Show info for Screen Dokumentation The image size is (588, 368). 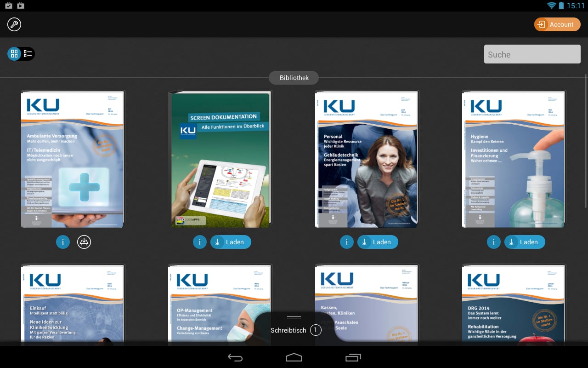[200, 242]
